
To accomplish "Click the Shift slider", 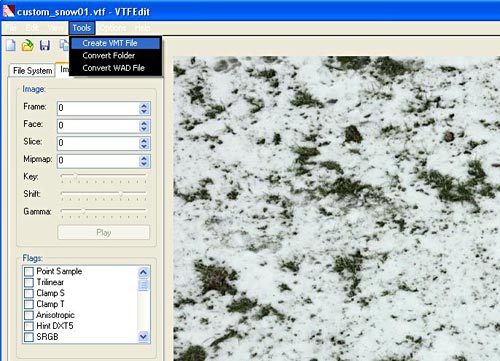I will click(104, 194).
